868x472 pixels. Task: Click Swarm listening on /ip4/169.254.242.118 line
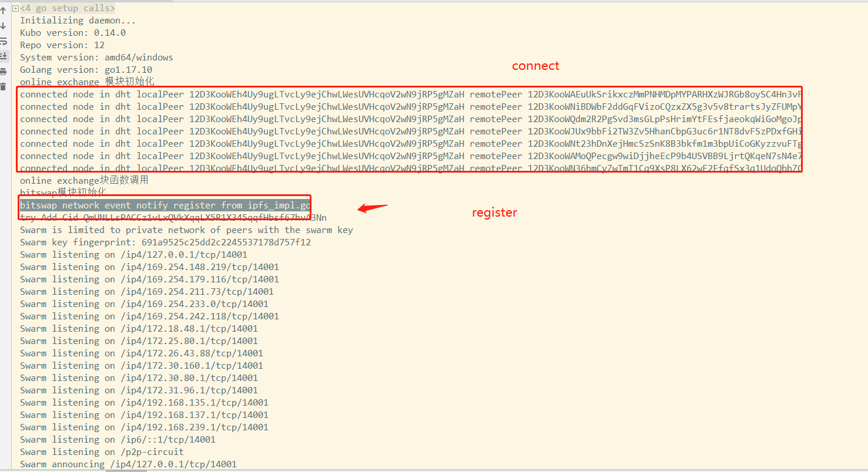coord(149,316)
